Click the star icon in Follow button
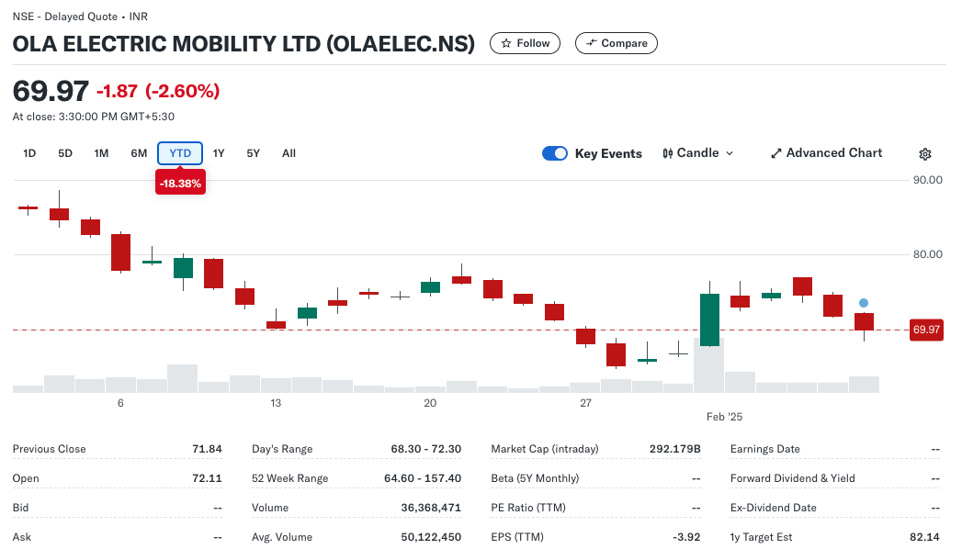Screen dimensions: 962x560 click(x=506, y=43)
